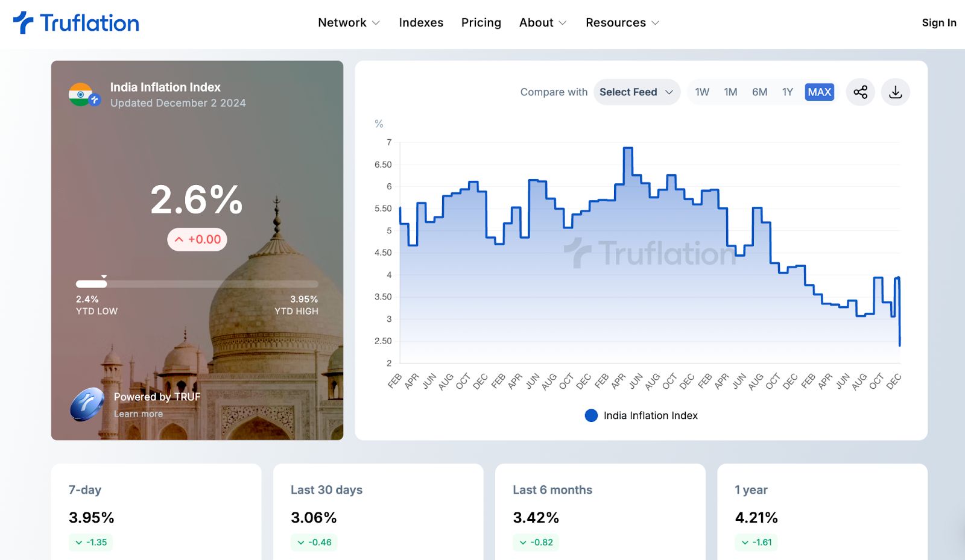Expand the Resources menu

coord(622,23)
